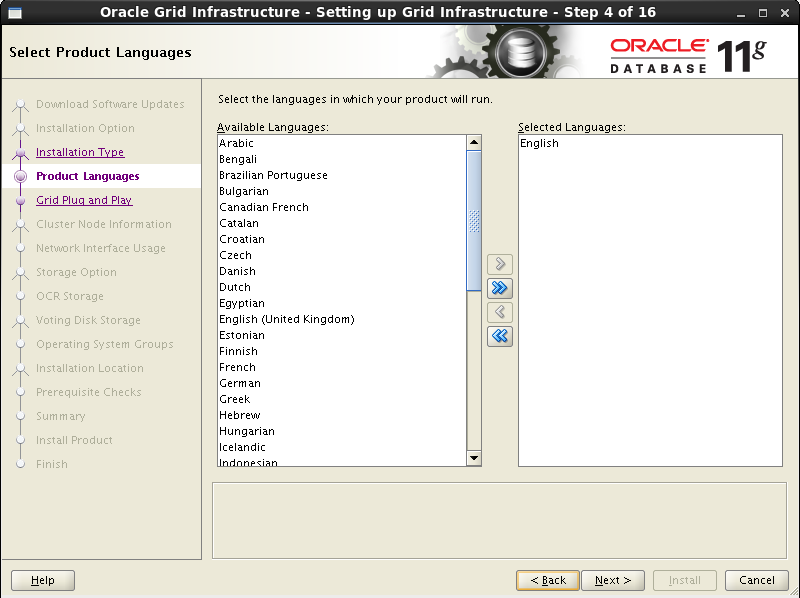Select Catalan in Available Languages
800x598 pixels.
(x=342, y=223)
